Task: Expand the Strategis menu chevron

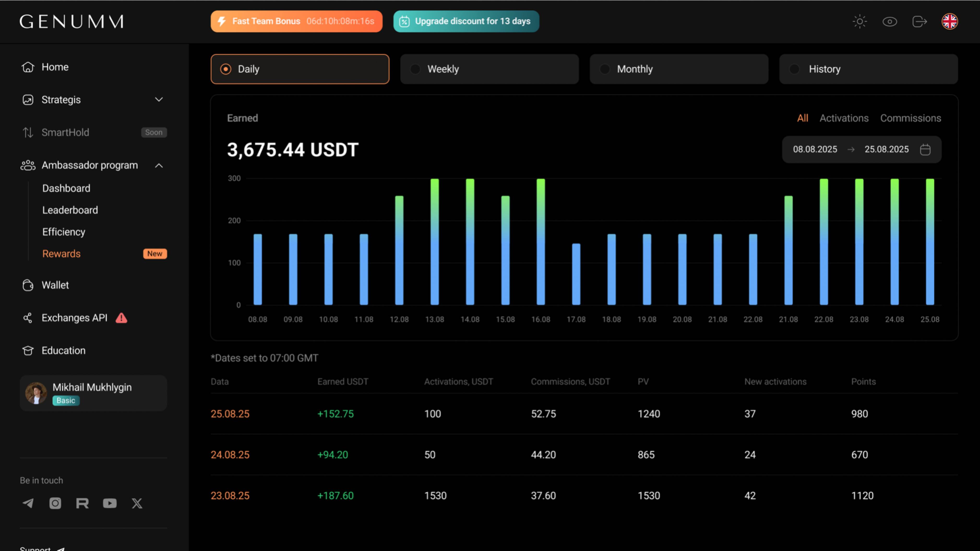Action: click(159, 100)
